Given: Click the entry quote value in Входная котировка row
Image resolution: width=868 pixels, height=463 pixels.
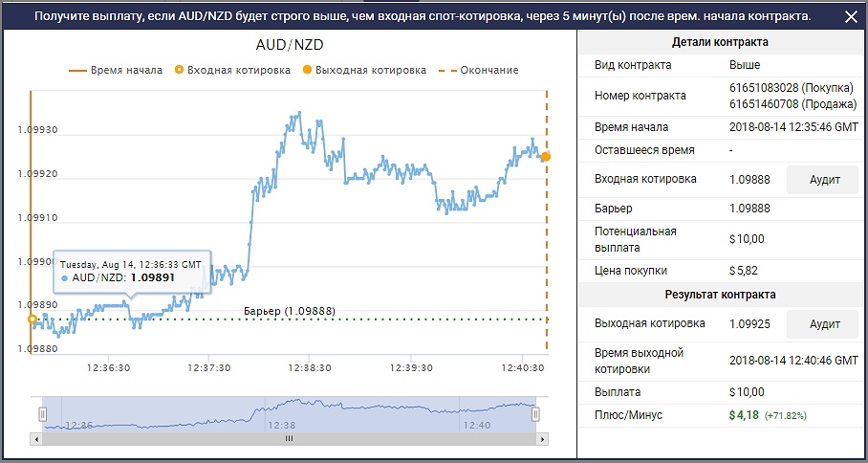Looking at the screenshot, I should 749,180.
